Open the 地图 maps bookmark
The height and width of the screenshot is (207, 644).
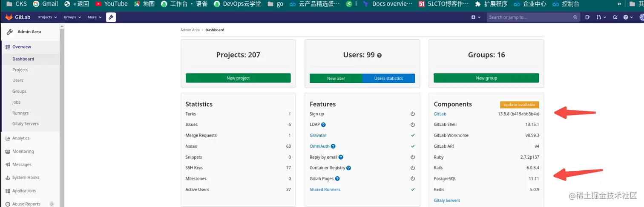click(x=144, y=4)
